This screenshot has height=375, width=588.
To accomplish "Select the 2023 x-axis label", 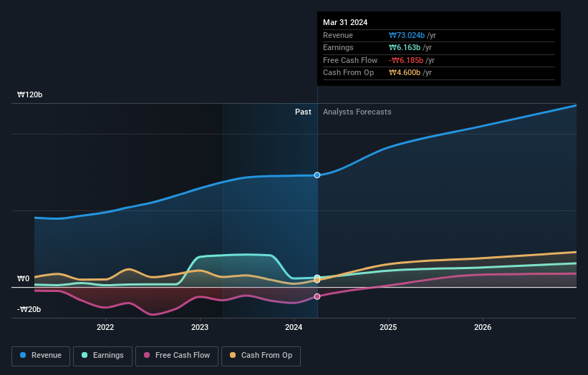I will [200, 327].
